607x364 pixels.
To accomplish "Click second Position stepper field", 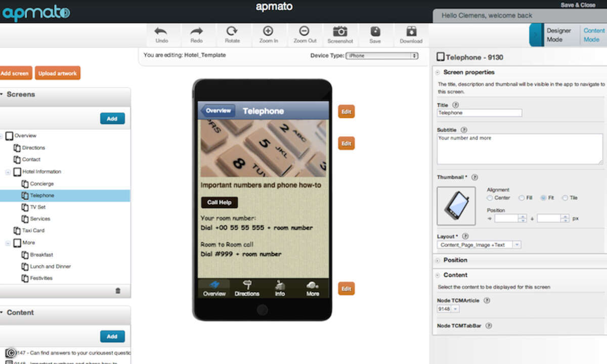I will pos(553,218).
